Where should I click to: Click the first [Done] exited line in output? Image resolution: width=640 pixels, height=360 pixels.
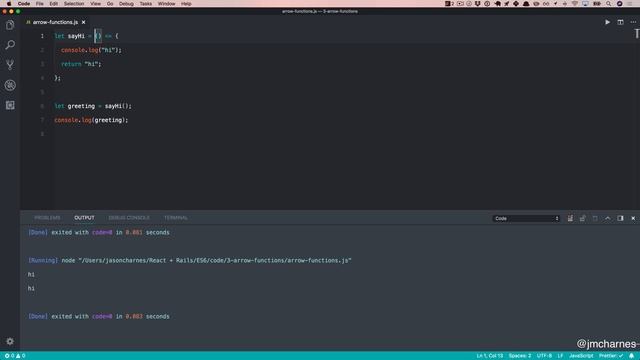point(99,232)
